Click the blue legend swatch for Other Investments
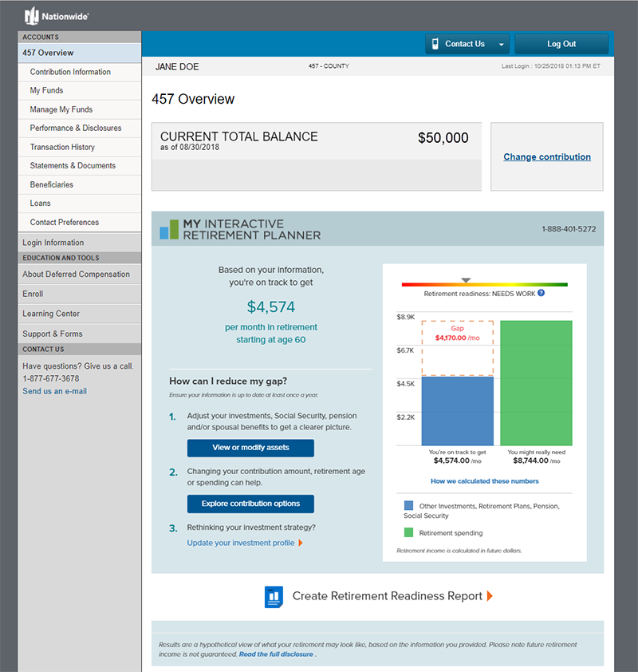The width and height of the screenshot is (638, 672). [x=408, y=505]
